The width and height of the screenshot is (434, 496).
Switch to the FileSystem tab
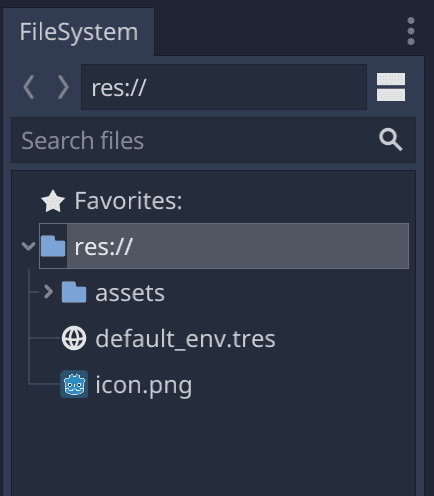tap(79, 32)
